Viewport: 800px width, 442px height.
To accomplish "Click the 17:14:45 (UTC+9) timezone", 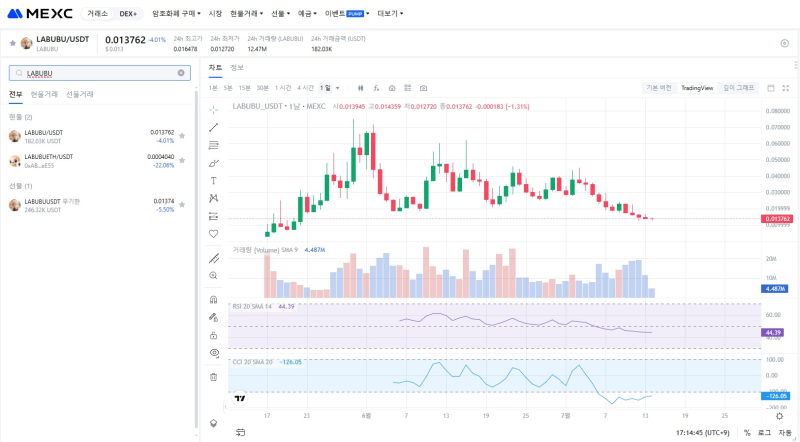I will pos(703,432).
